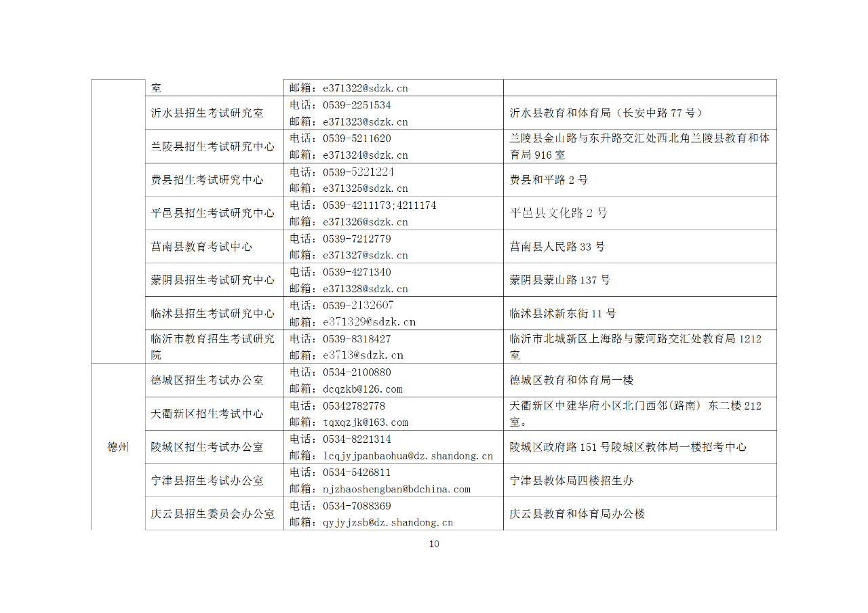868x613 pixels.
Task: Select address 沂水县教育和体育局（长安中路77号）
Action: [x=606, y=113]
